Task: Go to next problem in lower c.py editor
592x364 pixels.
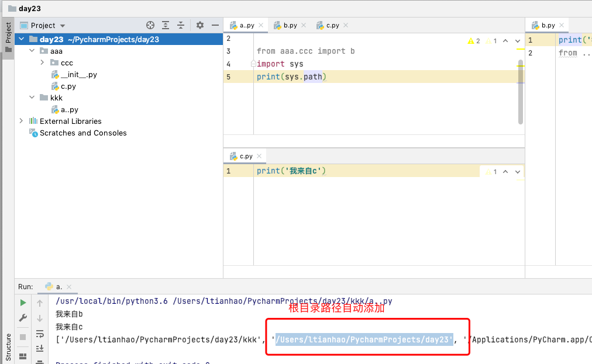Action: (518, 172)
